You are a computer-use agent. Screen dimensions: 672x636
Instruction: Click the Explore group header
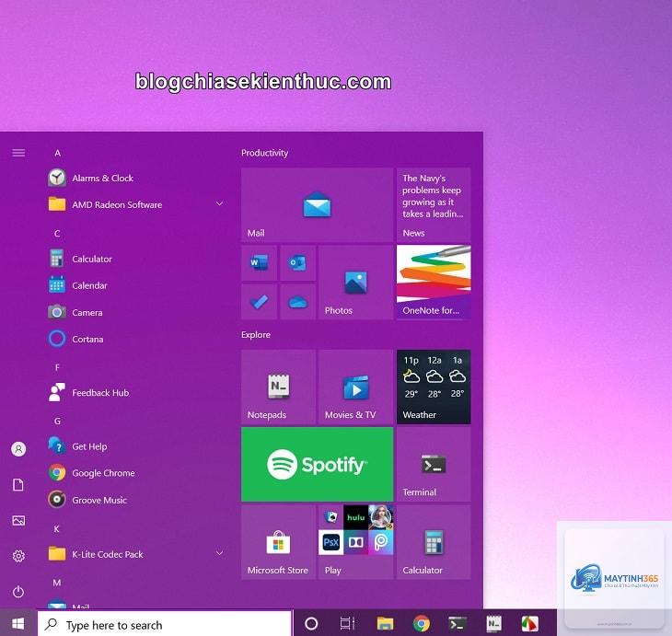[256, 335]
